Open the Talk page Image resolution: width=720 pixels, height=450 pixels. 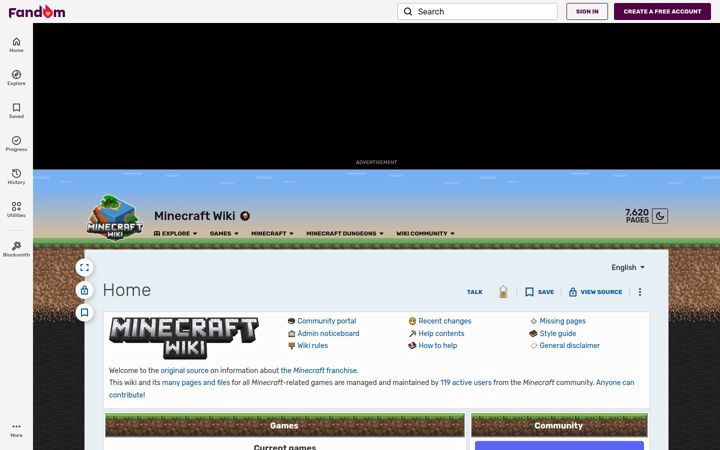pyautogui.click(x=474, y=292)
